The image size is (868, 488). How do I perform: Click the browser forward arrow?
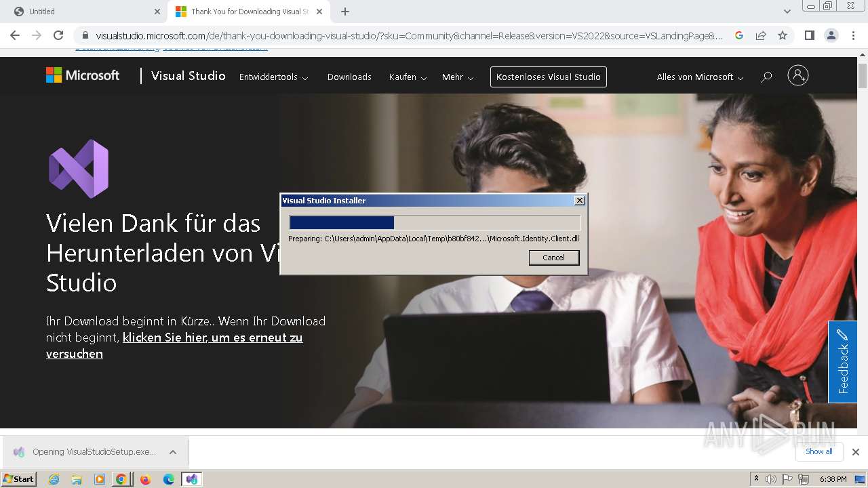tap(37, 35)
